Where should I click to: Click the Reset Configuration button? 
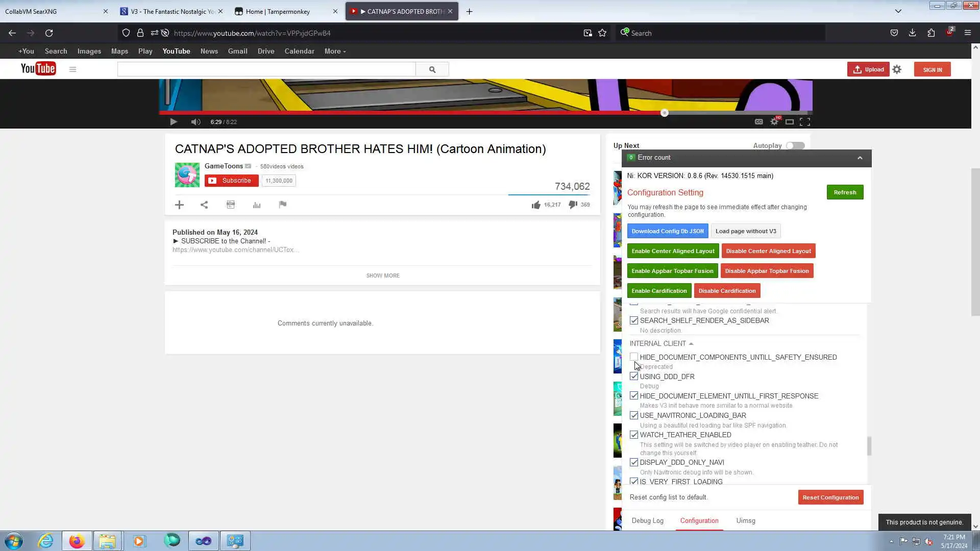830,497
